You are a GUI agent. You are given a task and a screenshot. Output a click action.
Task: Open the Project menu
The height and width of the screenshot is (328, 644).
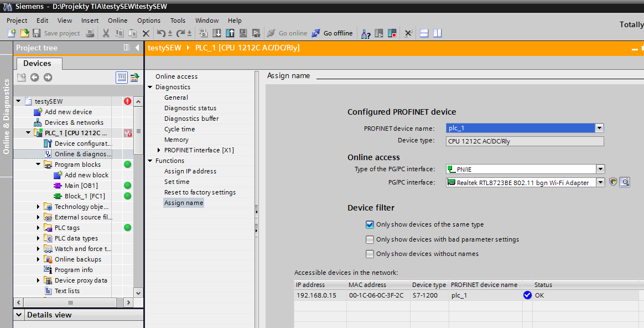pyautogui.click(x=17, y=20)
